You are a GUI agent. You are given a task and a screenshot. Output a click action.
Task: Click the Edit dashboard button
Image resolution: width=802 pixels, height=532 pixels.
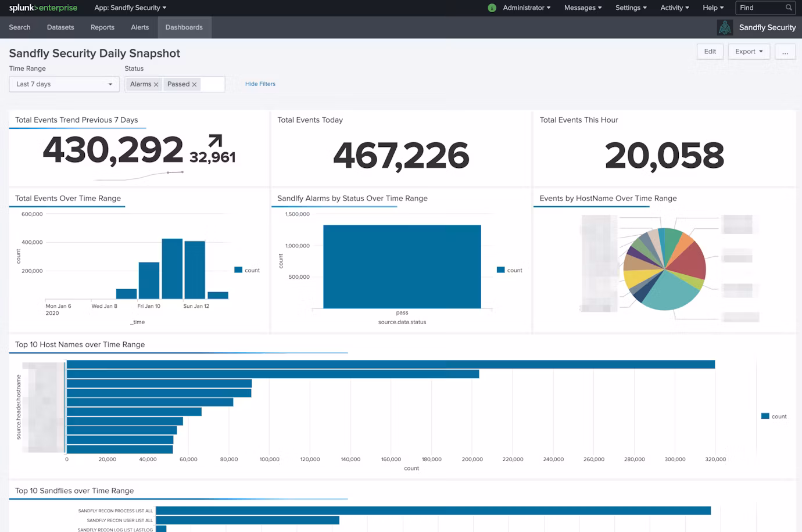point(710,52)
